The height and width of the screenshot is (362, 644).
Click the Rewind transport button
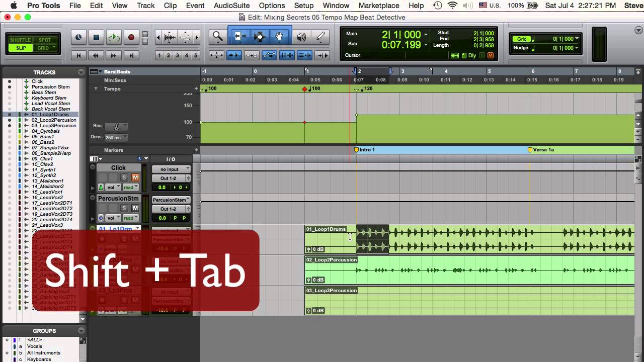[x=96, y=55]
